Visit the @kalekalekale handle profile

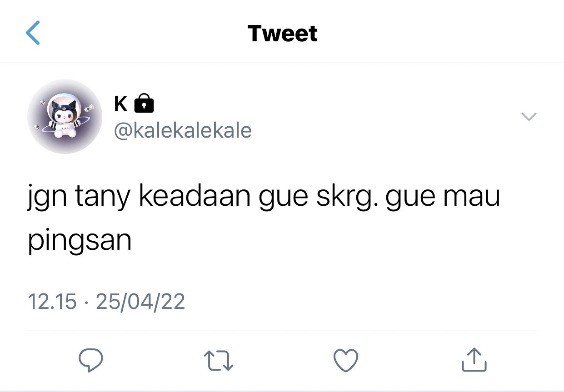[x=182, y=131]
